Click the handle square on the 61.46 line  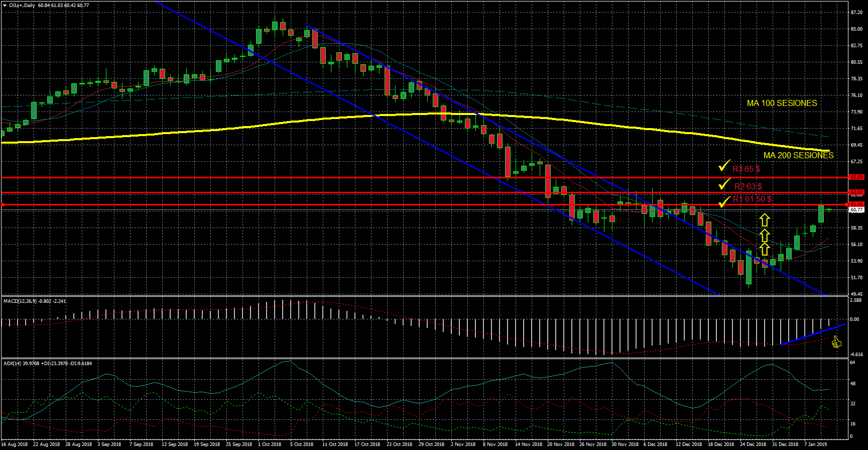coord(3,204)
